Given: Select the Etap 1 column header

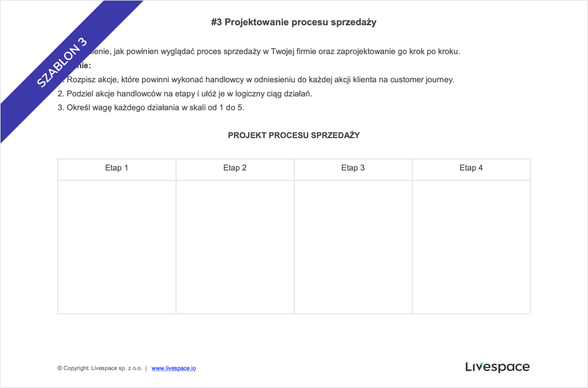Looking at the screenshot, I should coord(116,168).
